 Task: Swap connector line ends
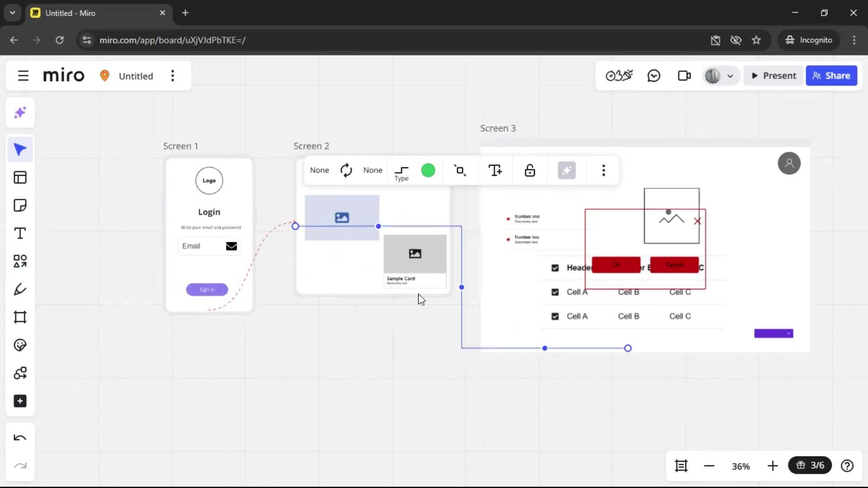point(346,170)
